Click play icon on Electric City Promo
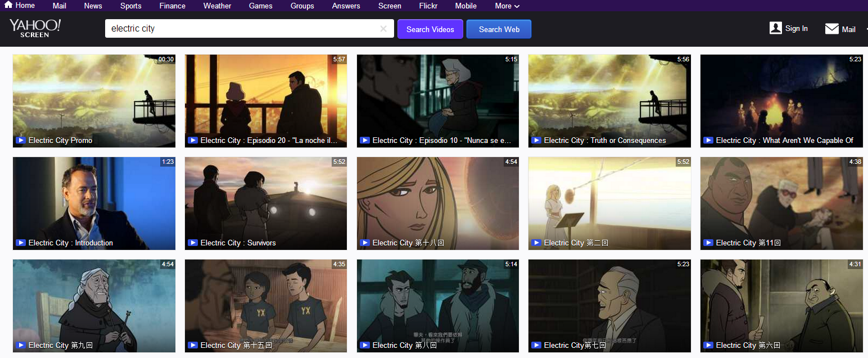Viewport: 868px width, 358px height. tap(21, 140)
